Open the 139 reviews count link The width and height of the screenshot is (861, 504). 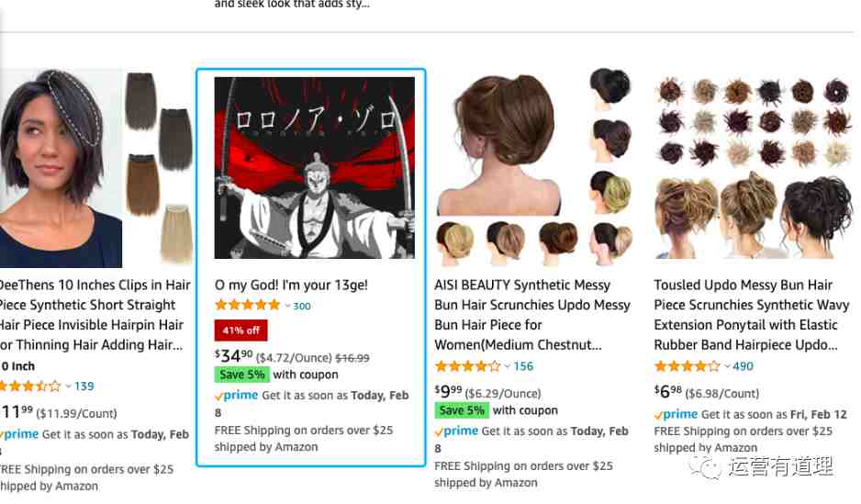click(x=84, y=386)
